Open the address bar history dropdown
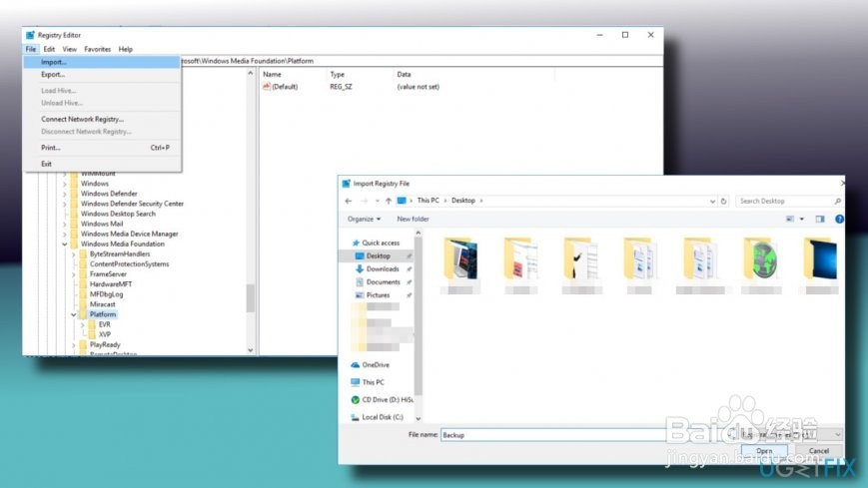 (x=712, y=202)
